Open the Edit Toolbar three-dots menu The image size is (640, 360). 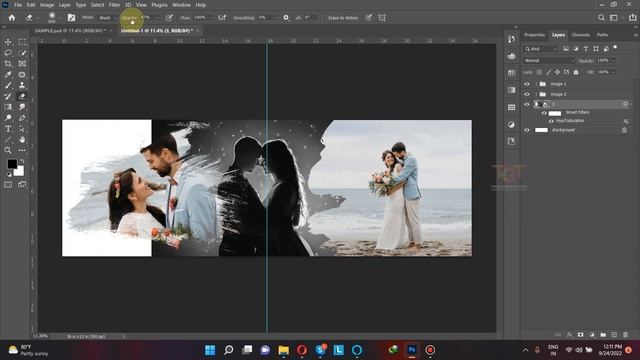(22, 150)
